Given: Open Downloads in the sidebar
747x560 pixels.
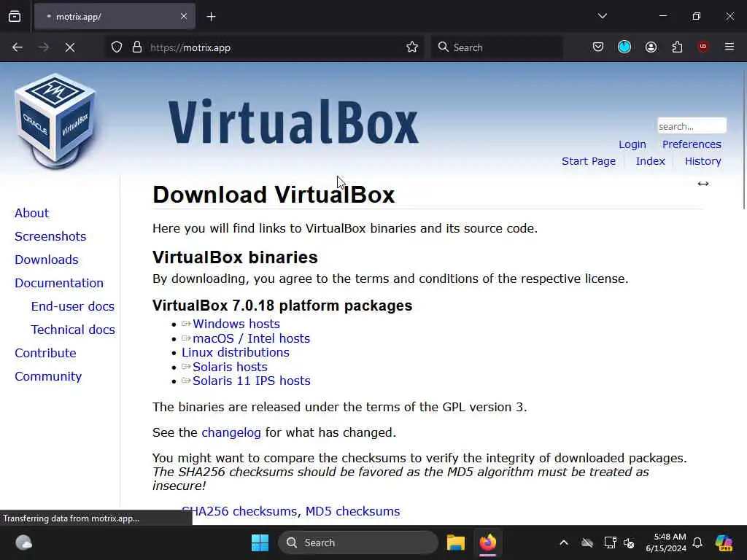Looking at the screenshot, I should pos(47,260).
